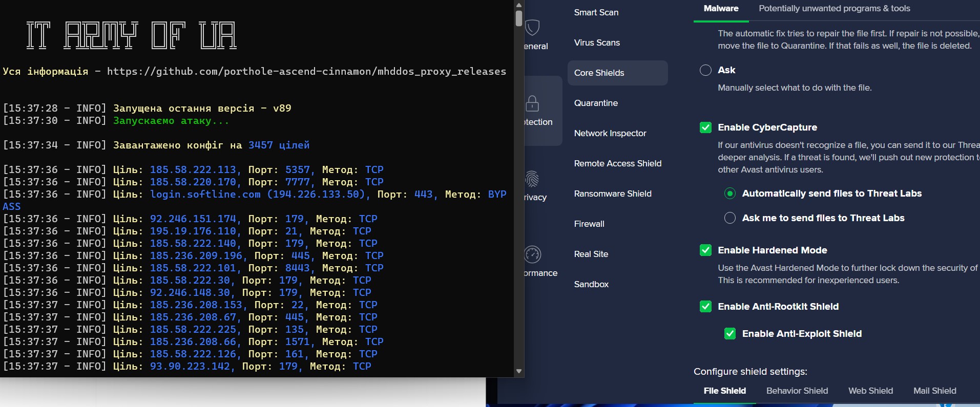Image resolution: width=980 pixels, height=407 pixels.
Task: Select Real Site menu item
Action: point(591,254)
